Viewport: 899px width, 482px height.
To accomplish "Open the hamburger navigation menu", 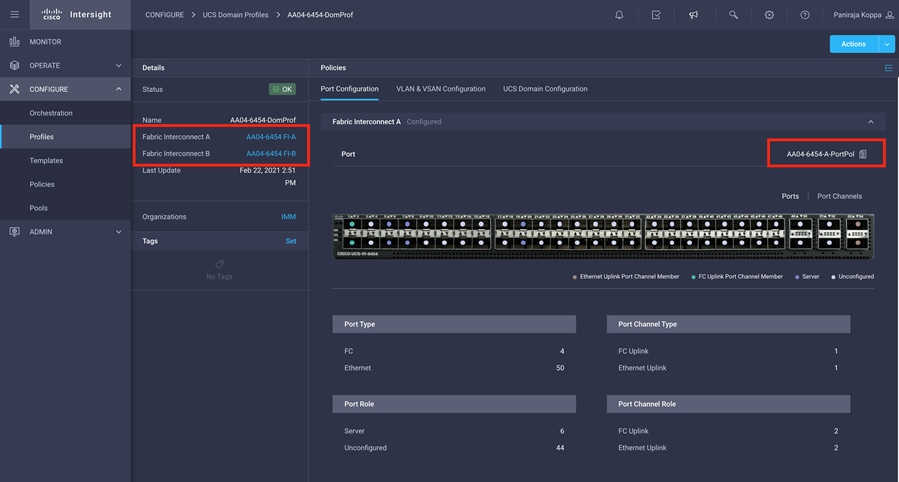I will [x=15, y=14].
